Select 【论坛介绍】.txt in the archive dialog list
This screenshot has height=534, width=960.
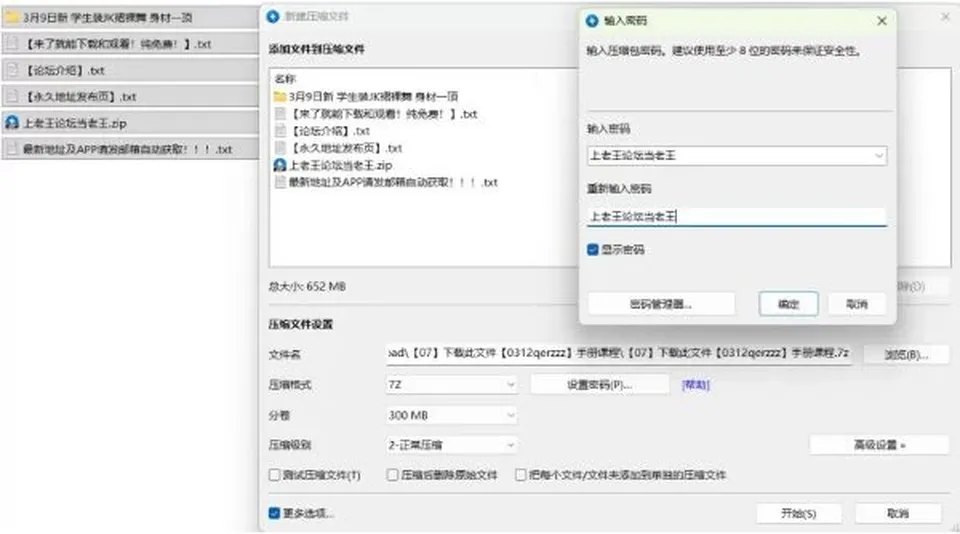pyautogui.click(x=331, y=130)
